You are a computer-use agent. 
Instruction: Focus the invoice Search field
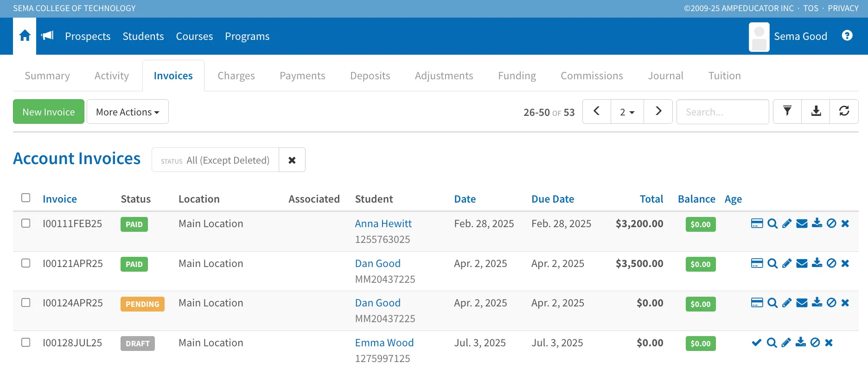click(722, 112)
